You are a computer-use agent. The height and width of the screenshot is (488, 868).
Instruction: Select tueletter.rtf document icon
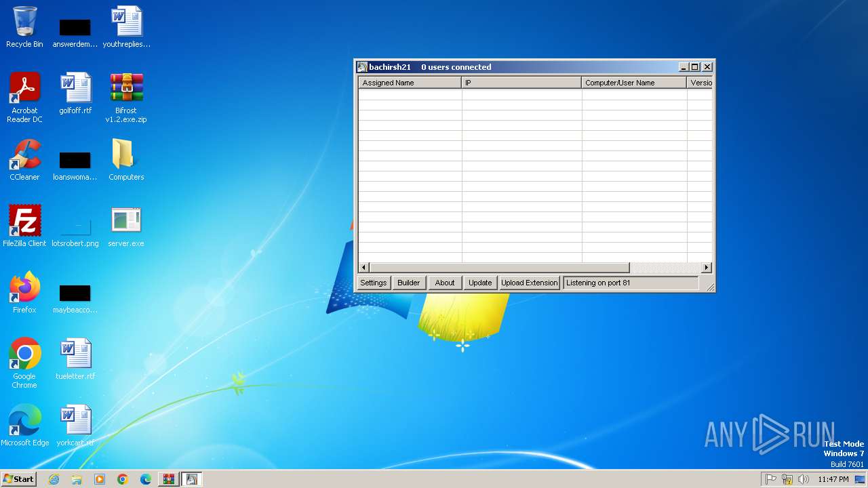click(x=75, y=359)
